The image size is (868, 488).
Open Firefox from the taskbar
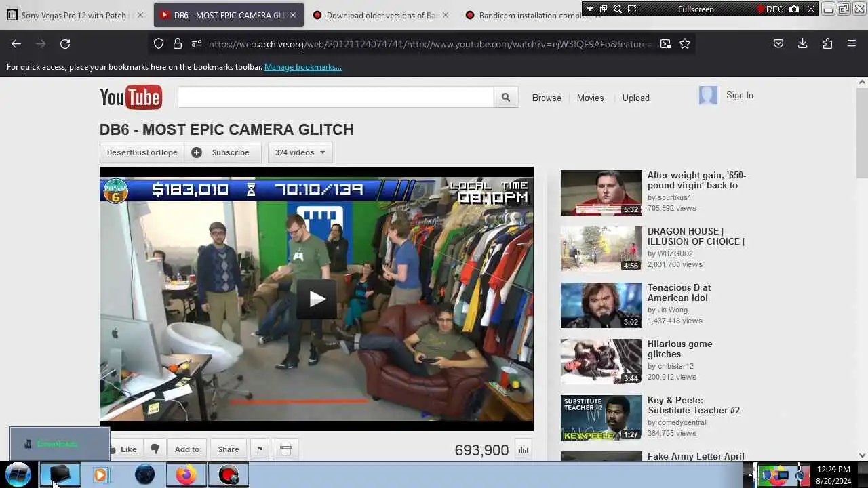[x=186, y=474]
